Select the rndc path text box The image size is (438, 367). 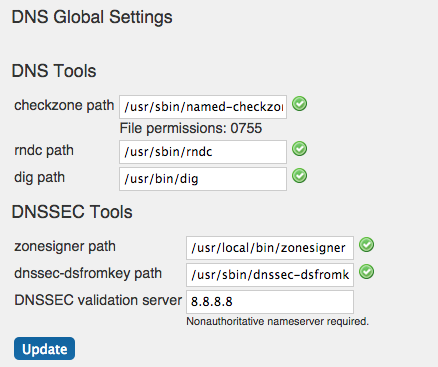[203, 152]
